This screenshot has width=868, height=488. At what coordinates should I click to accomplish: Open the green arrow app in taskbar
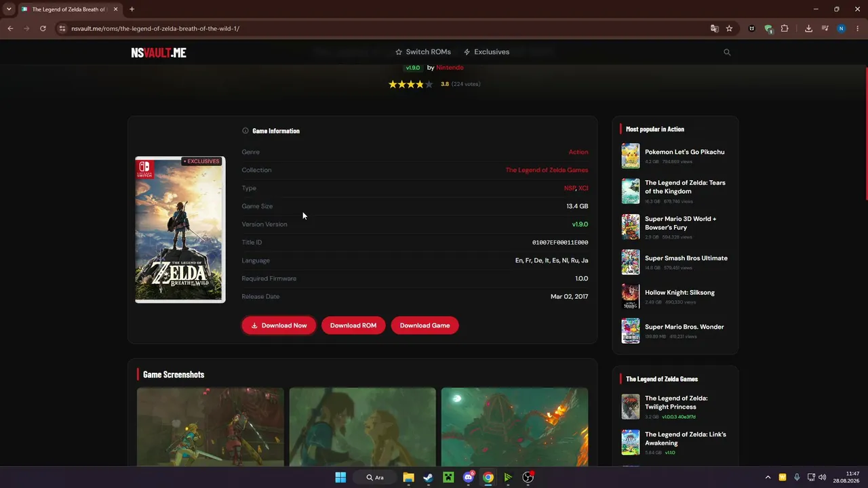pos(508,477)
